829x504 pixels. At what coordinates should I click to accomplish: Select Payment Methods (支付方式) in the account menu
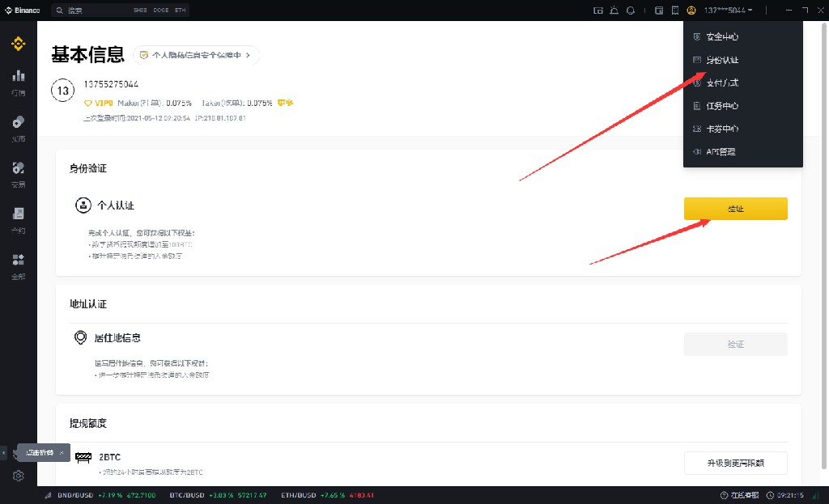tap(743, 83)
